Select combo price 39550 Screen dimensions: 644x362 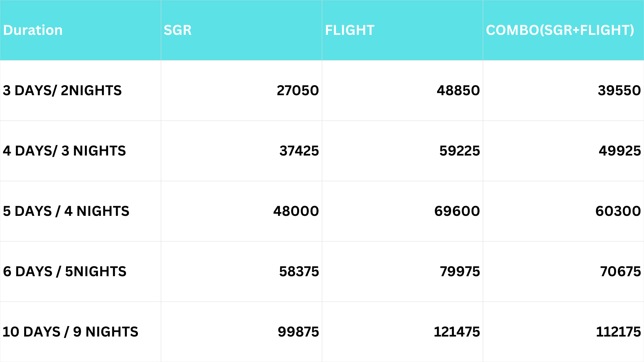619,90
